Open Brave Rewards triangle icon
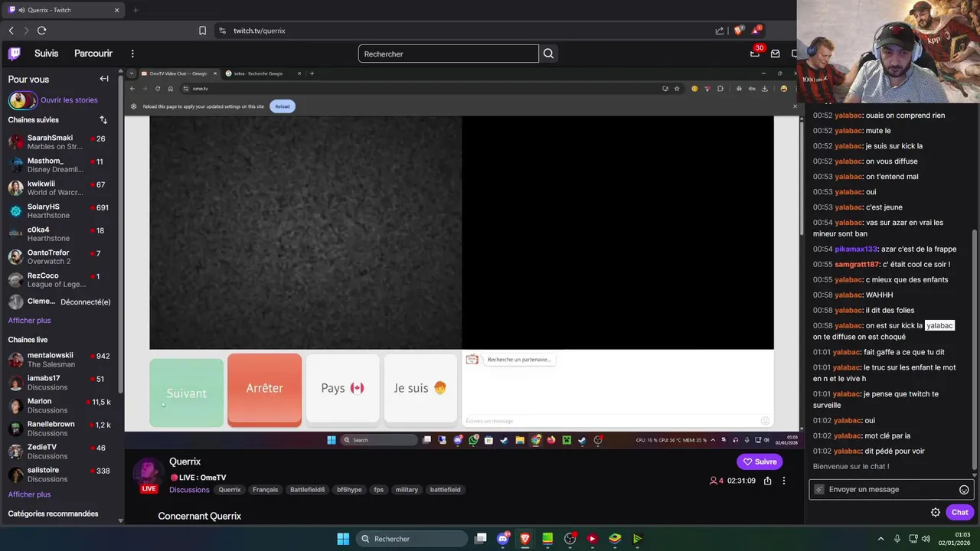Screen dimensions: 980x551 tap(756, 31)
